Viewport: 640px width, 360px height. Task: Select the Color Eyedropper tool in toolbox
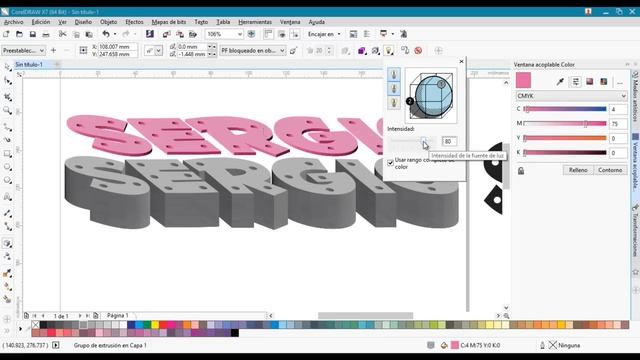[7, 273]
